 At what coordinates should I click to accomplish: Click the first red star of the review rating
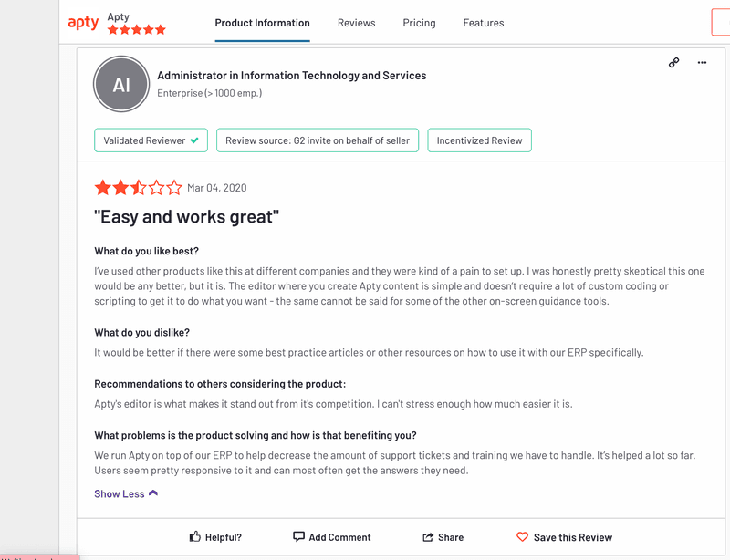tap(102, 187)
